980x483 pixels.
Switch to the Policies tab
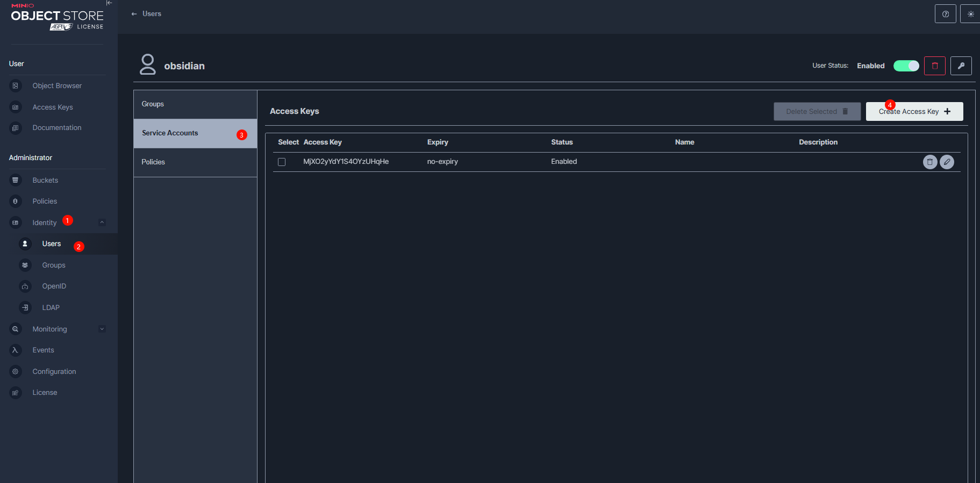pyautogui.click(x=195, y=162)
